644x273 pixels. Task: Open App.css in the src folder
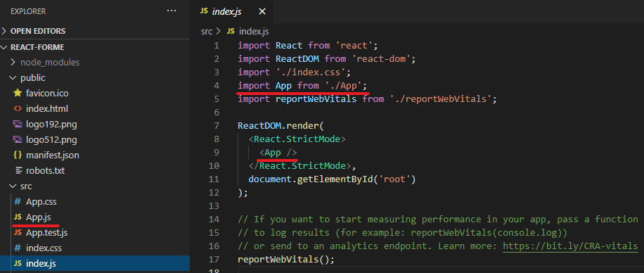point(41,202)
